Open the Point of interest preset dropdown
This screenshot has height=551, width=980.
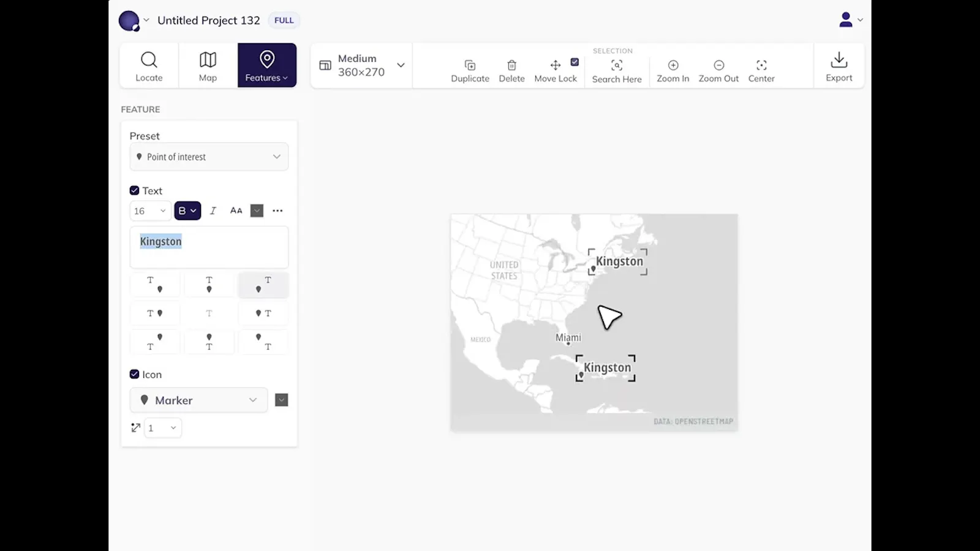tap(209, 157)
